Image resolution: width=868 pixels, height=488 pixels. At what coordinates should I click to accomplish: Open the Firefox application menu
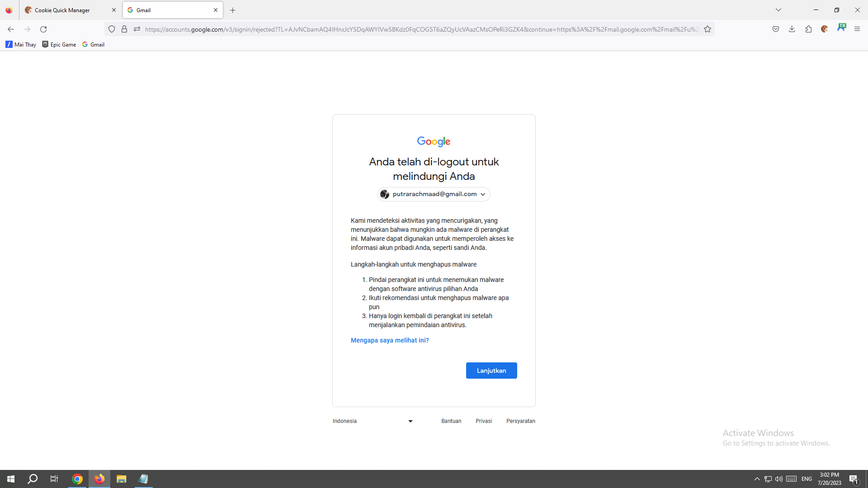[857, 29]
